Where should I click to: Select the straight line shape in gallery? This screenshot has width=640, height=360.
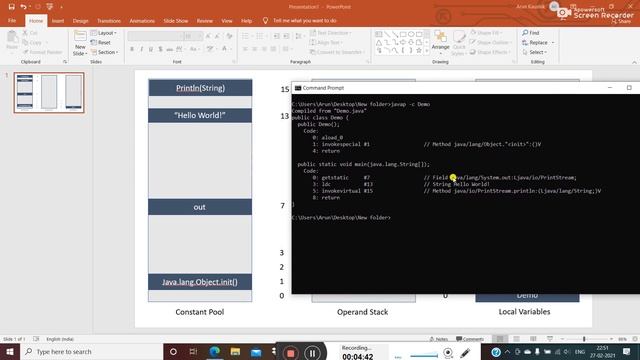point(387,34)
